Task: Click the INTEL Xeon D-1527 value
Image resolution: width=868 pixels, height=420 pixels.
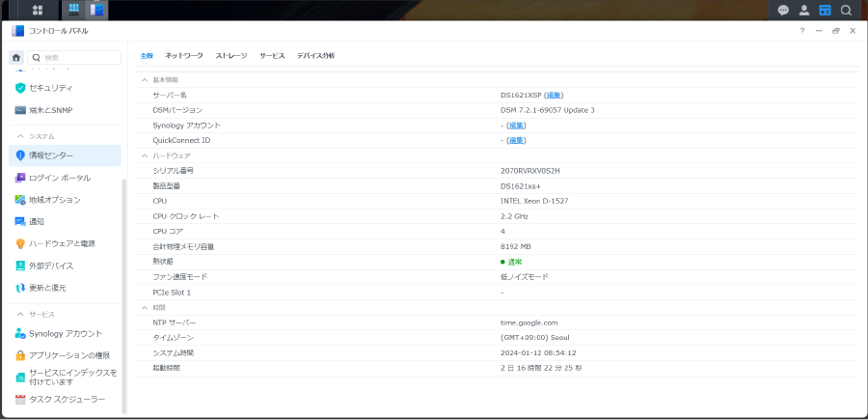Action: pos(534,201)
